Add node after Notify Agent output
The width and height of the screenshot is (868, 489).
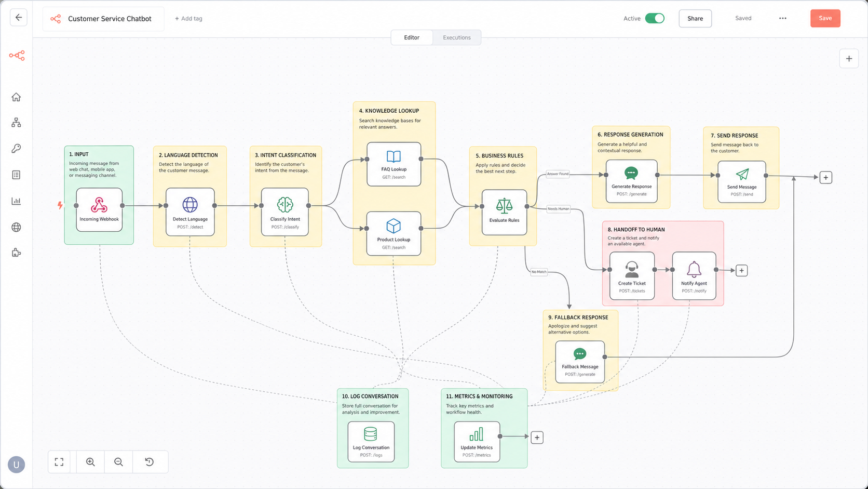tap(742, 271)
